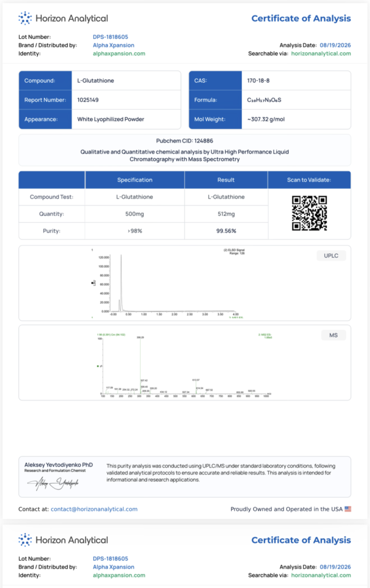This screenshot has height=588, width=370.
Task: Open the alphaxpansion.com link on the first page
Action: 119,54
